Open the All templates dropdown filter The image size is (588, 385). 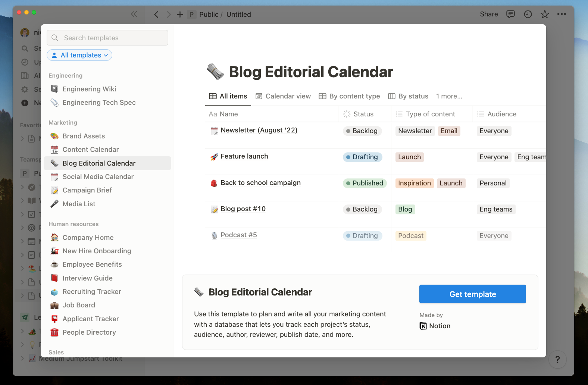pos(79,55)
